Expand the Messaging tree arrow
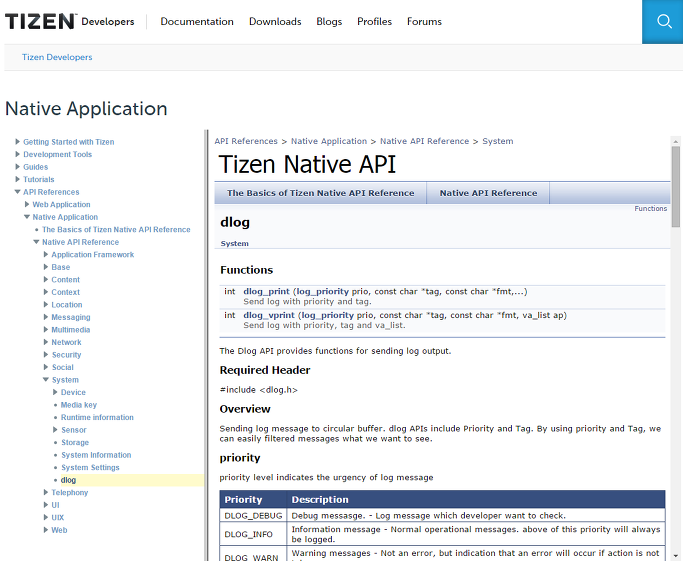This screenshot has height=561, width=683. coord(46,317)
